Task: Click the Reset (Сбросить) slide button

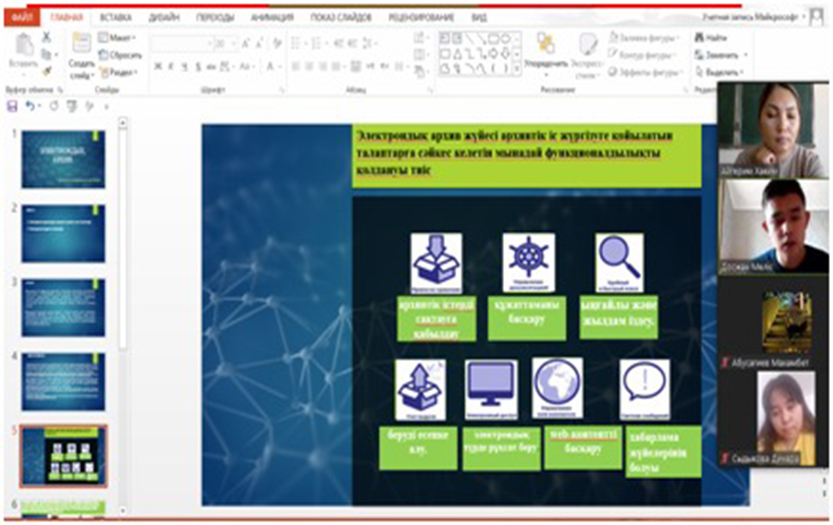Action: tap(123, 56)
